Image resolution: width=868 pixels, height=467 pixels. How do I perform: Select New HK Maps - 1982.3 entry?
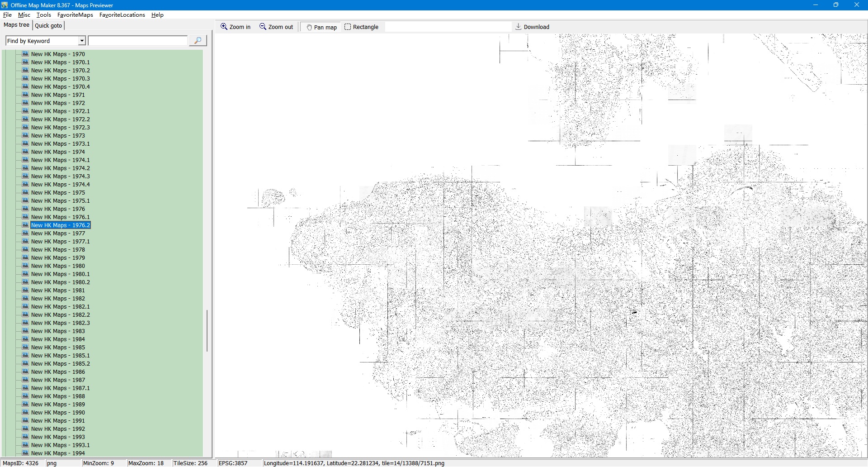pos(60,323)
